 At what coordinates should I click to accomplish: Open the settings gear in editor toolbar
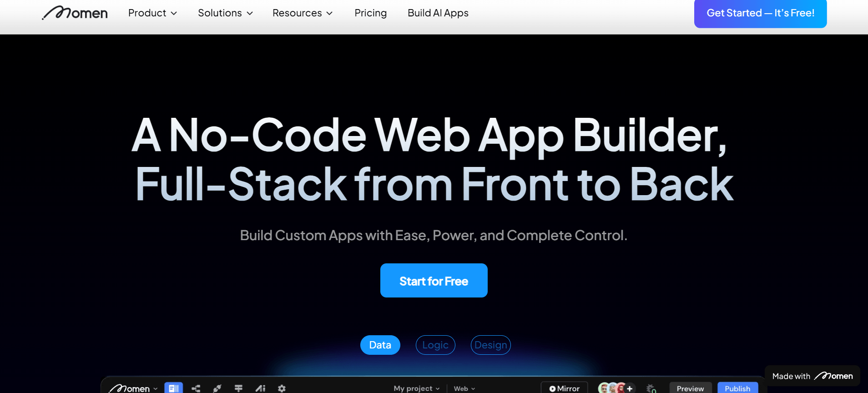click(282, 388)
